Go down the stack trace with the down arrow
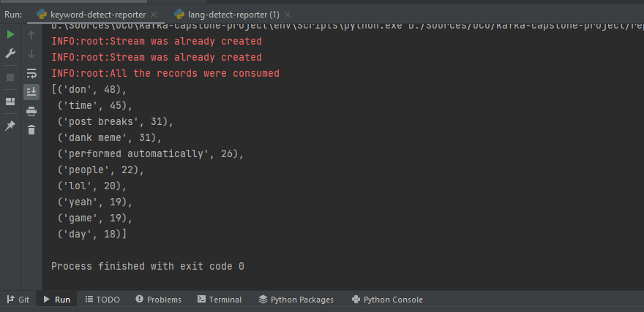 [31, 54]
